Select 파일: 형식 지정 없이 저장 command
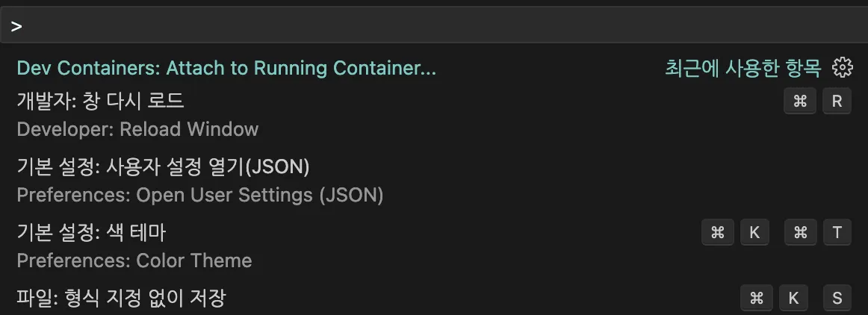This screenshot has height=315, width=868. [121, 299]
